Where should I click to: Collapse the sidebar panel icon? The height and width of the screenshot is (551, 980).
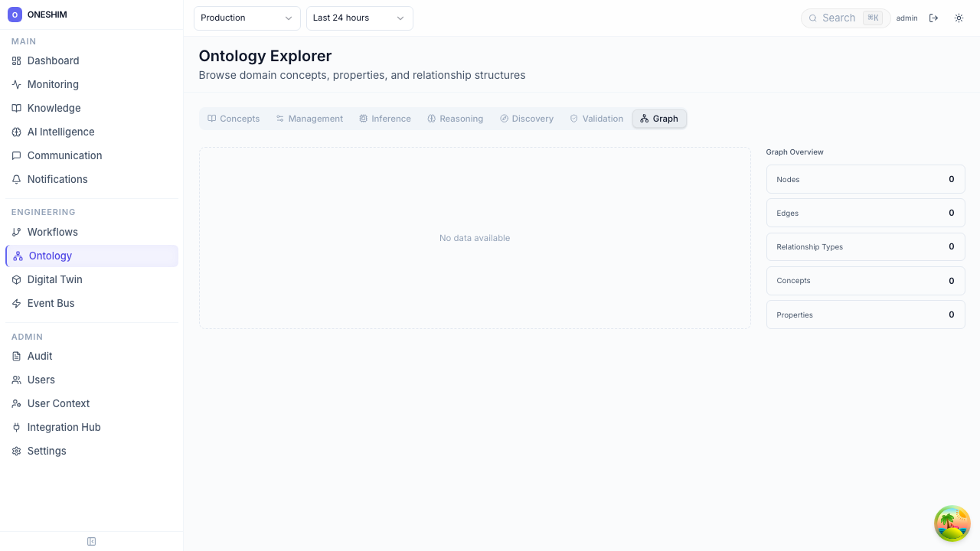click(92, 542)
